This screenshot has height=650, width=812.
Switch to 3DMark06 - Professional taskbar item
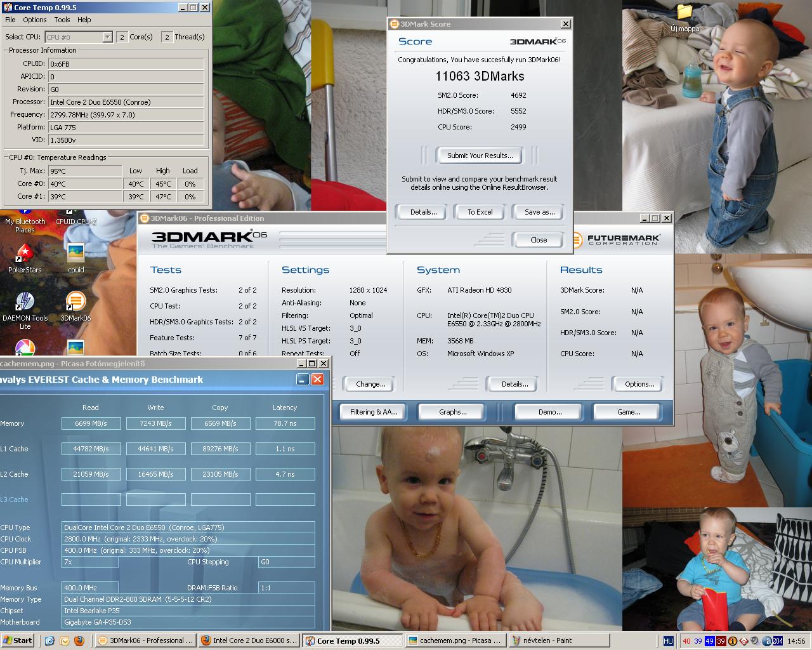(145, 640)
